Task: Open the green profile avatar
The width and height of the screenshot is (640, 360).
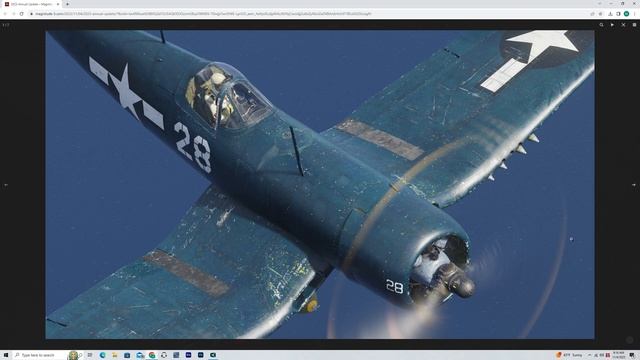Action: 627,14
